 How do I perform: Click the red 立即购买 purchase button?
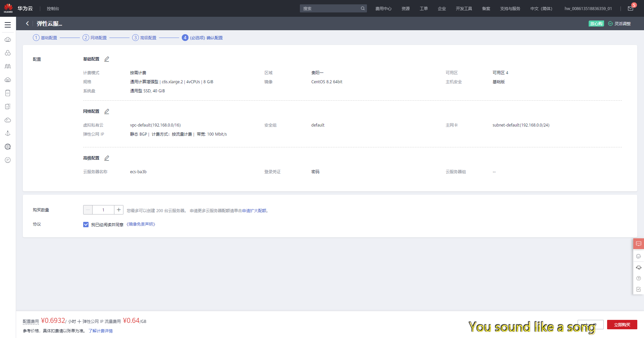point(622,325)
